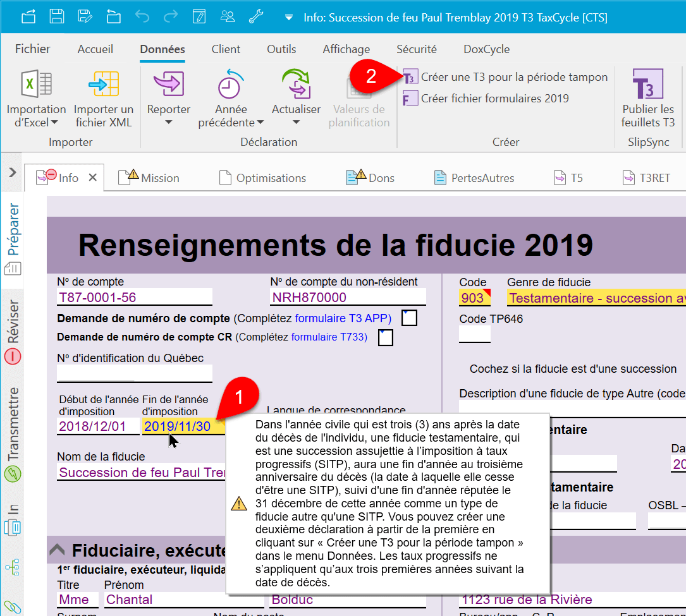This screenshot has height=616, width=686.
Task: Open the Dons form tab
Action: point(370,178)
